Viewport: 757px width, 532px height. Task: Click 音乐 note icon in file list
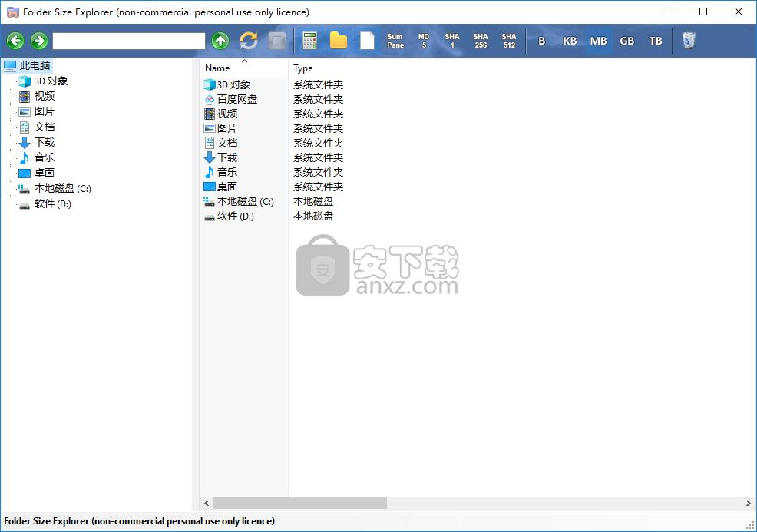tap(209, 172)
